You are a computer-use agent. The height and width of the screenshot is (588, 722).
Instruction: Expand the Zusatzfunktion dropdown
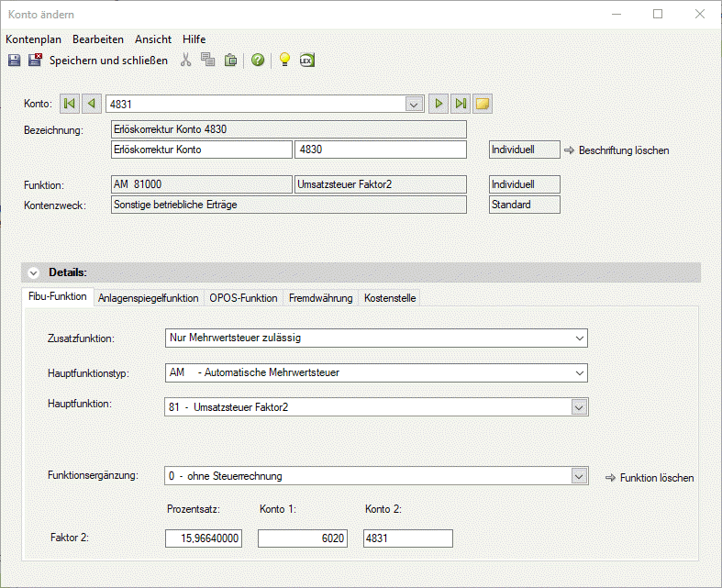click(x=578, y=338)
